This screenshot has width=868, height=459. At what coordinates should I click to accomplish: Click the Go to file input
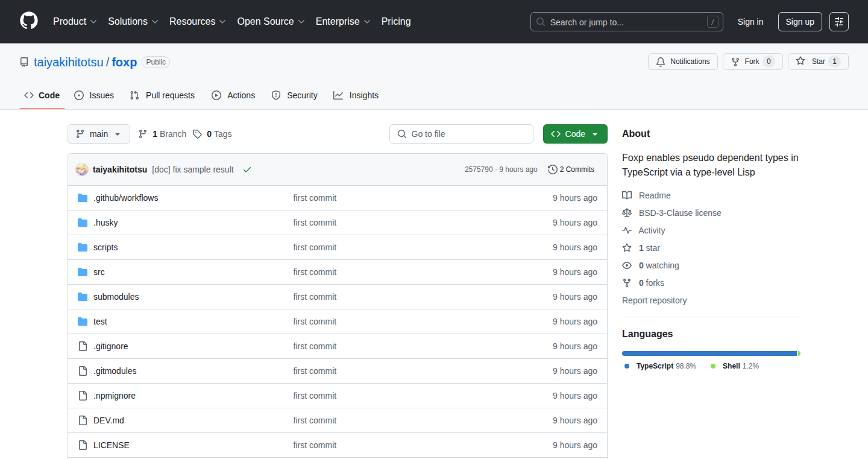[461, 134]
